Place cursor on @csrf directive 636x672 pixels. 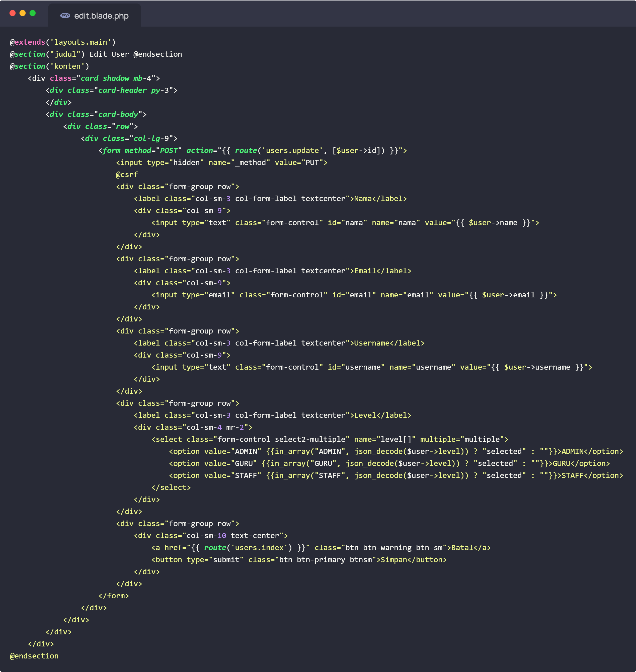tap(127, 175)
